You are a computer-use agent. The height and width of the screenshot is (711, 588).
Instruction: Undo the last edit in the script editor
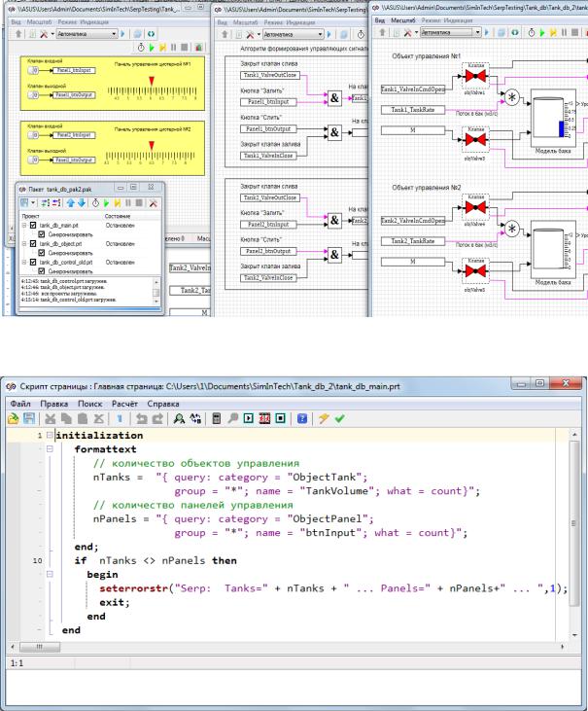pyautogui.click(x=141, y=418)
